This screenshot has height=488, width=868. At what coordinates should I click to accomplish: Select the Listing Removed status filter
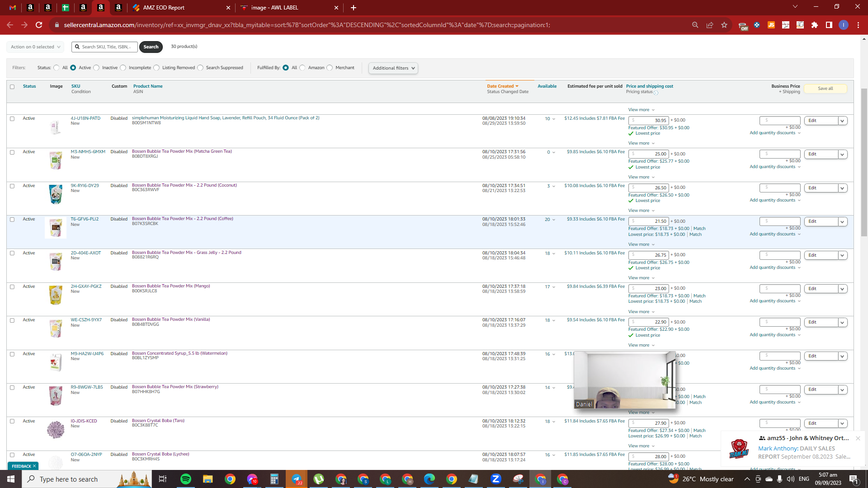point(156,68)
